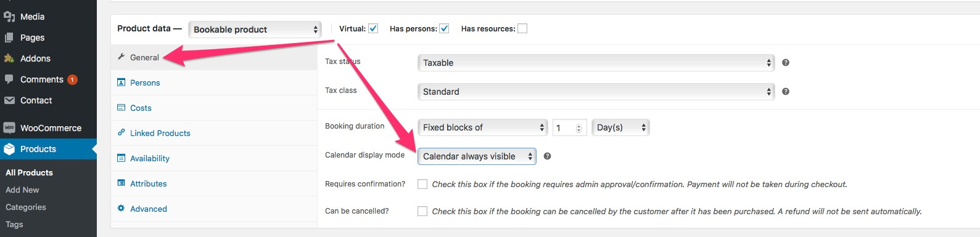
Task: Open the Tax status Taxable dropdown
Action: [596, 63]
